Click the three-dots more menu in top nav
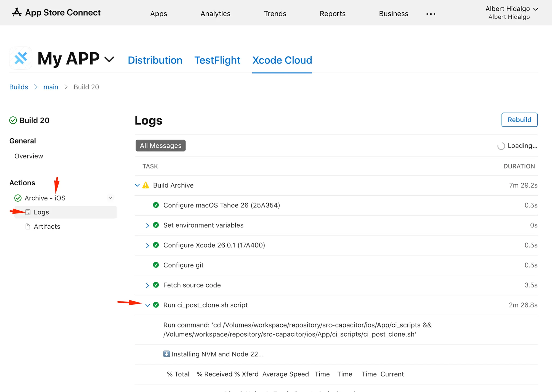 (x=431, y=14)
